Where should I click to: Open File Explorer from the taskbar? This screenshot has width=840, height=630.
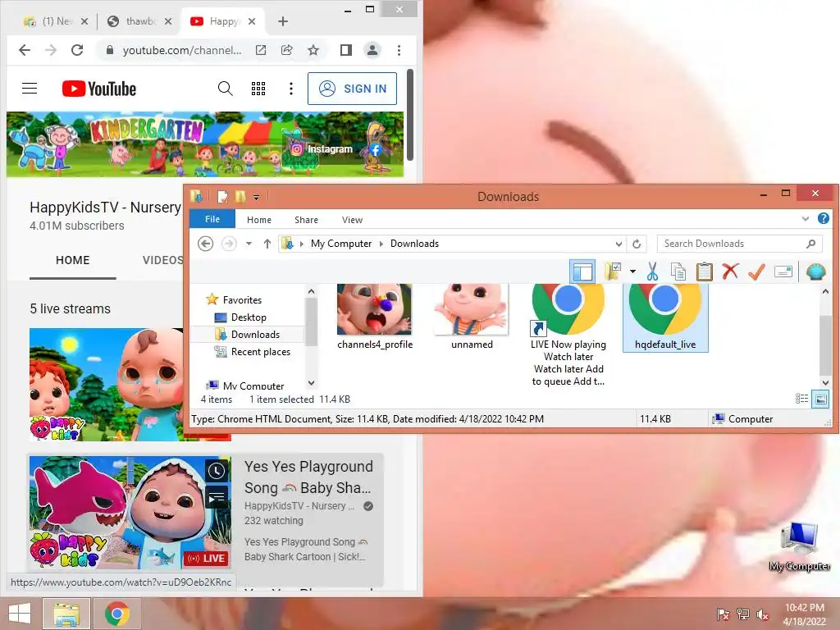click(x=66, y=614)
